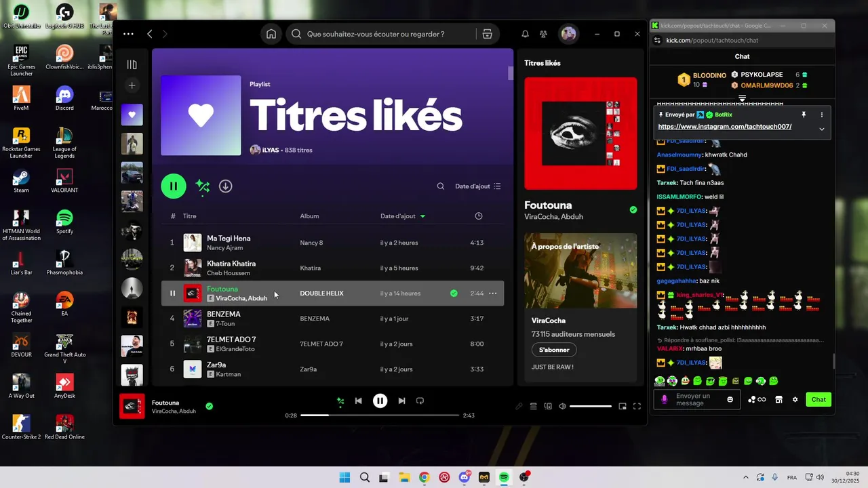Open the DOUBLE HELIX album link
The width and height of the screenshot is (868, 488).
pos(321,293)
